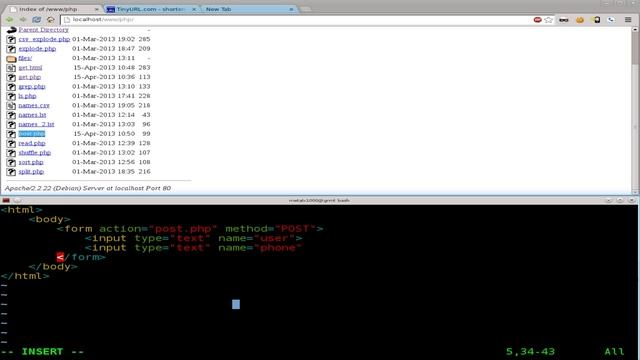Click the file icon next to get.html

(11, 68)
